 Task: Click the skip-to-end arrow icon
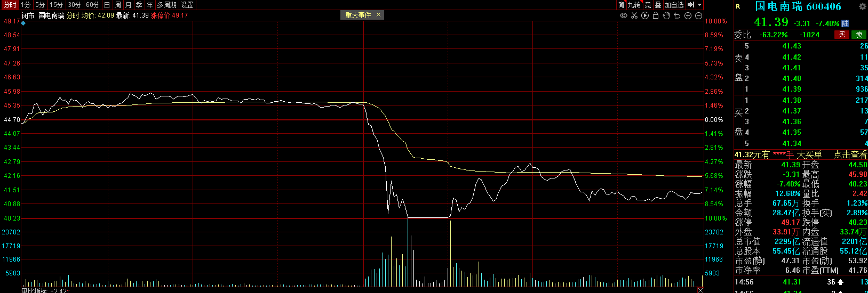point(691,5)
